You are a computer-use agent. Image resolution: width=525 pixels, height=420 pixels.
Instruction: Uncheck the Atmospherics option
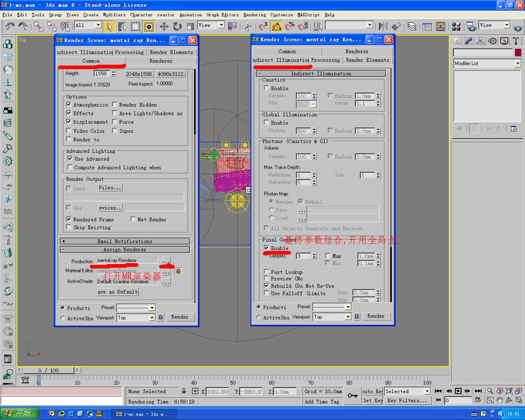tap(69, 105)
